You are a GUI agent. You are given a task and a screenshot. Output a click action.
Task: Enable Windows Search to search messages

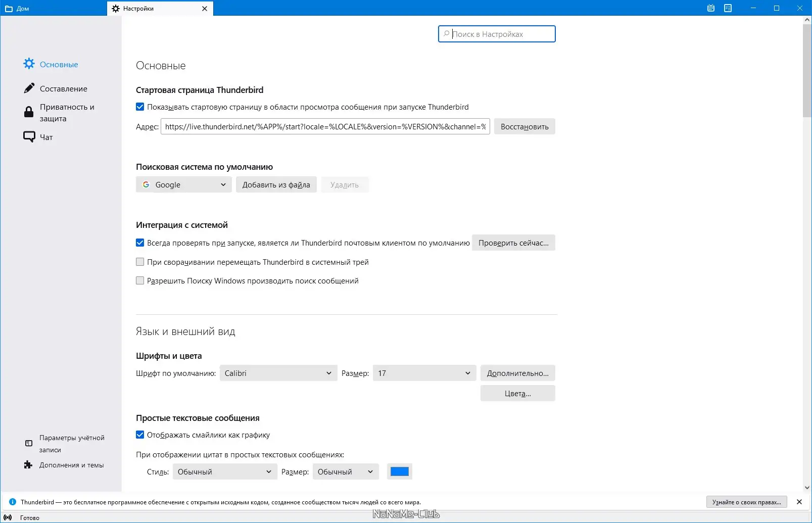coord(140,280)
